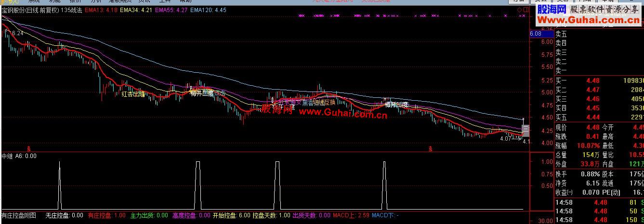Click the 红杏出墙 signal label

pos(133,94)
